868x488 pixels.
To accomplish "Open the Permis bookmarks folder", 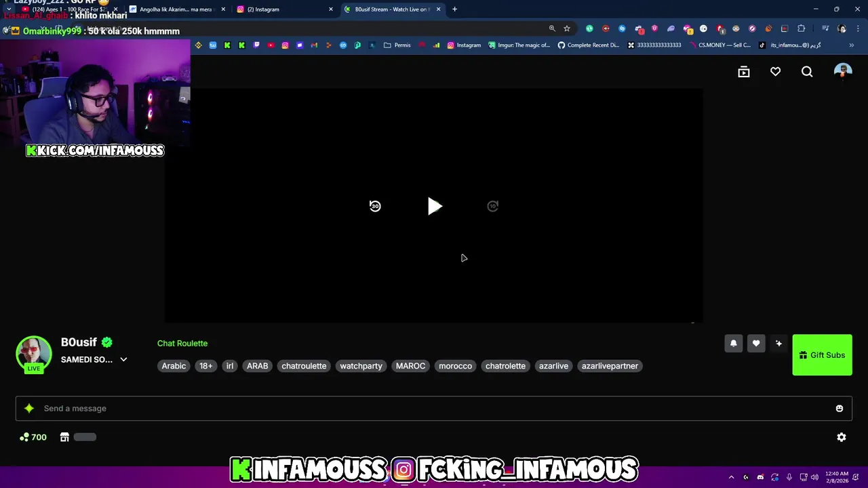I will [397, 45].
